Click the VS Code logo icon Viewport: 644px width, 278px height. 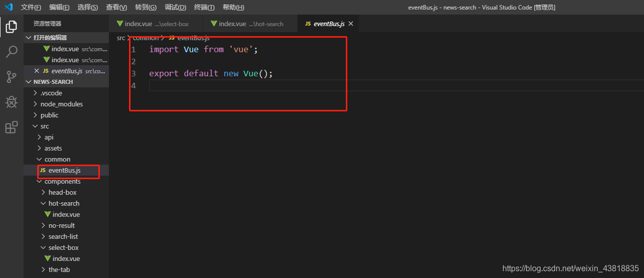coord(9,7)
